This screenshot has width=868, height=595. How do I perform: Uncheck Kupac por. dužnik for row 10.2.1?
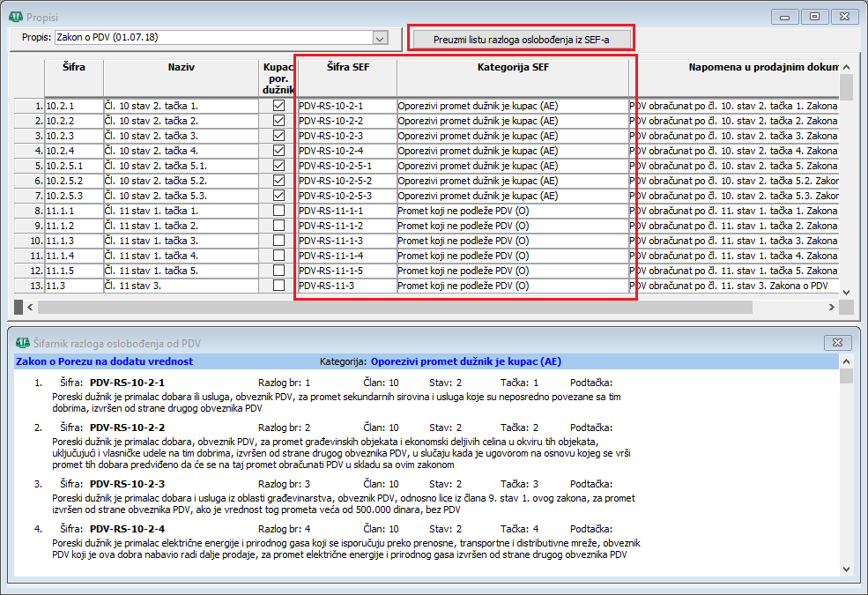point(279,106)
